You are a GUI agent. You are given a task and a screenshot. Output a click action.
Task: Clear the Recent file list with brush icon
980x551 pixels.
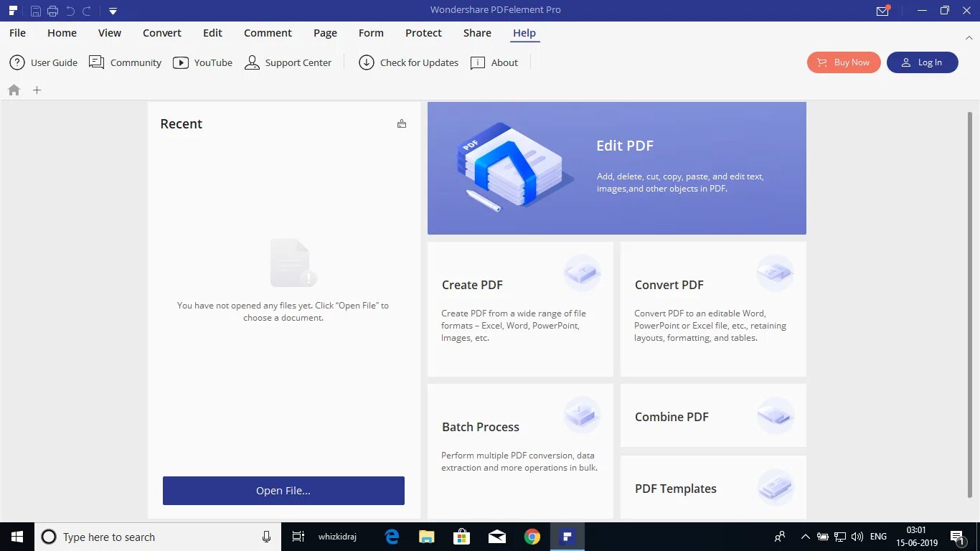point(402,123)
